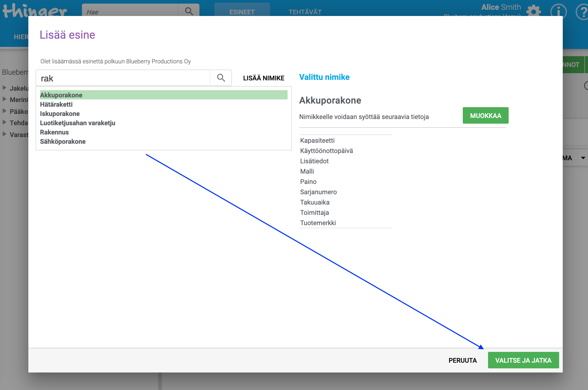Expand the Jakelu tree node
Screen dimensions: 588x390
[4, 88]
